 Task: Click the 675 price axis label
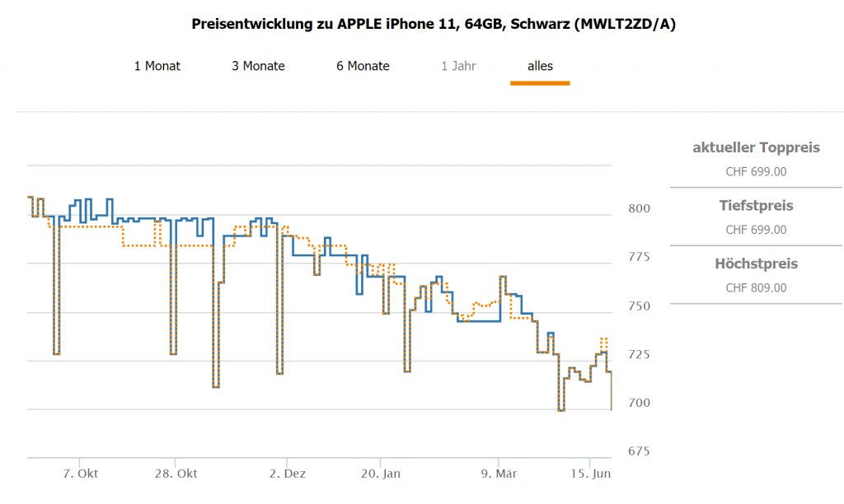click(x=640, y=451)
